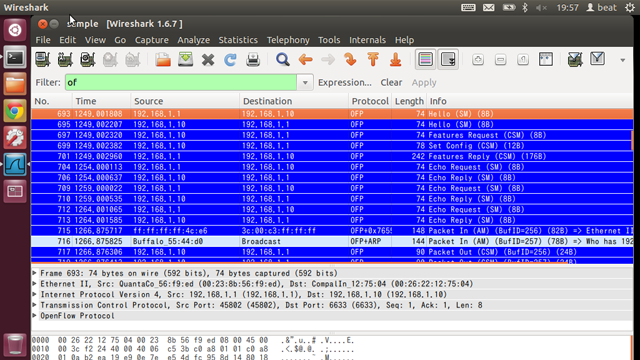This screenshot has width=640, height=360.
Task: Toggle auto scroll in live capture
Action: pos(448,59)
